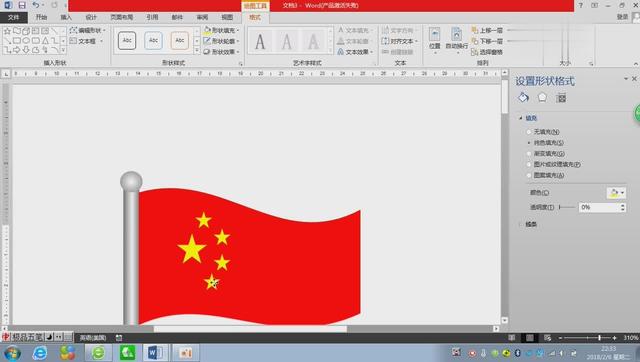Apply the first WordArt style A

260,41
